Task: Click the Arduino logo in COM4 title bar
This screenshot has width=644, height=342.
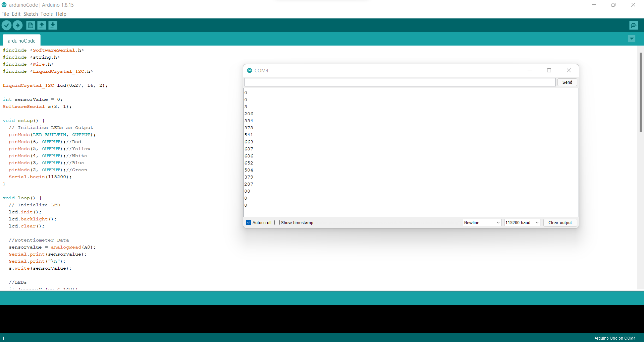Action: 250,70
